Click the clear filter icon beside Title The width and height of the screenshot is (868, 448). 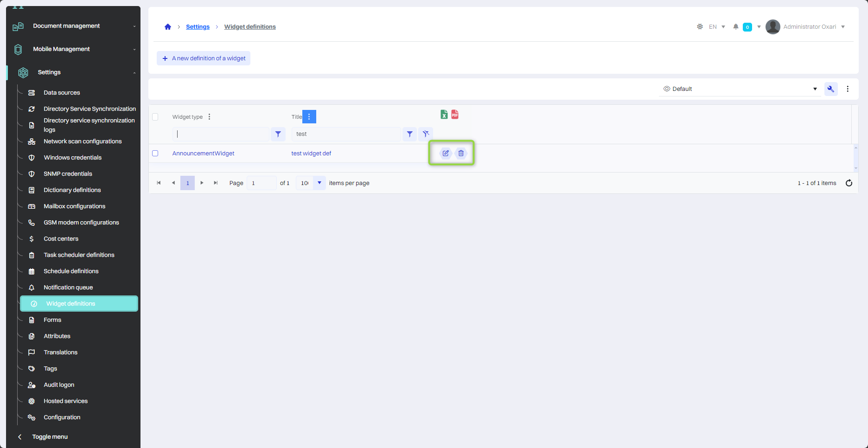click(x=426, y=134)
